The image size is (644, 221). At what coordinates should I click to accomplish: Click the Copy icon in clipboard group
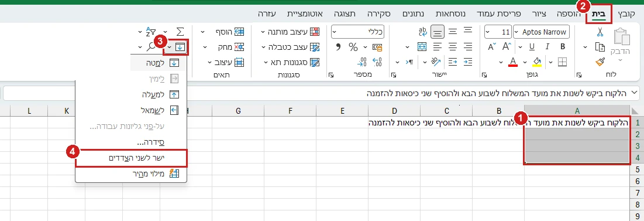[600, 47]
